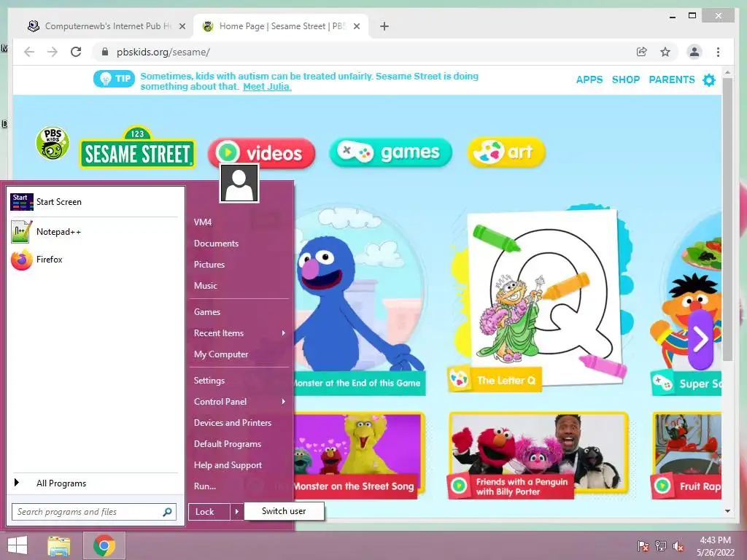Open Devices and Printers

239,423
